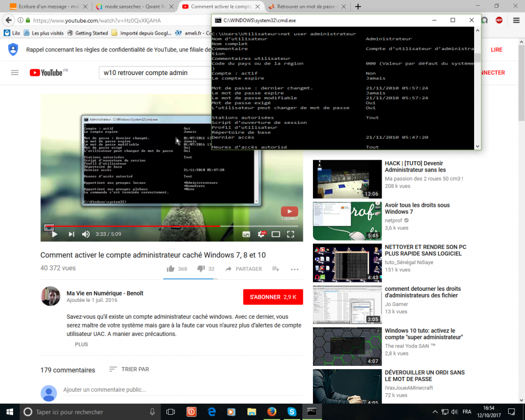Open Adblock Plus extension icon

coord(499,20)
